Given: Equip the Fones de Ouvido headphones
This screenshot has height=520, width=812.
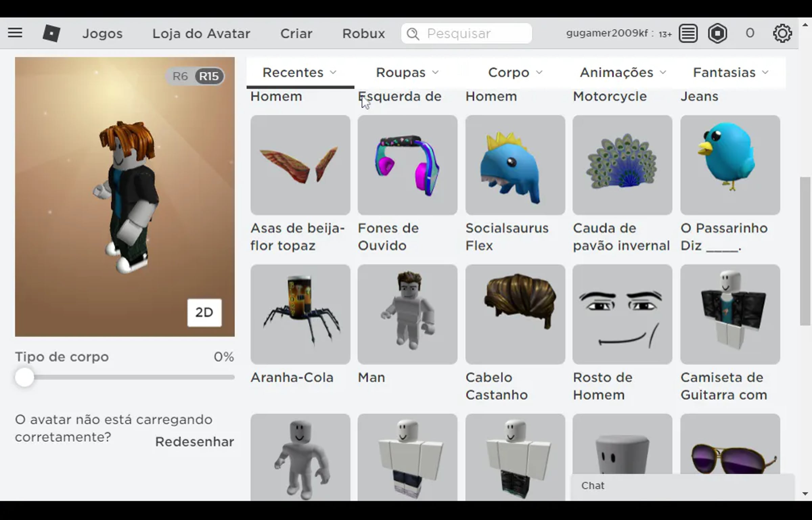Looking at the screenshot, I should pyautogui.click(x=407, y=165).
